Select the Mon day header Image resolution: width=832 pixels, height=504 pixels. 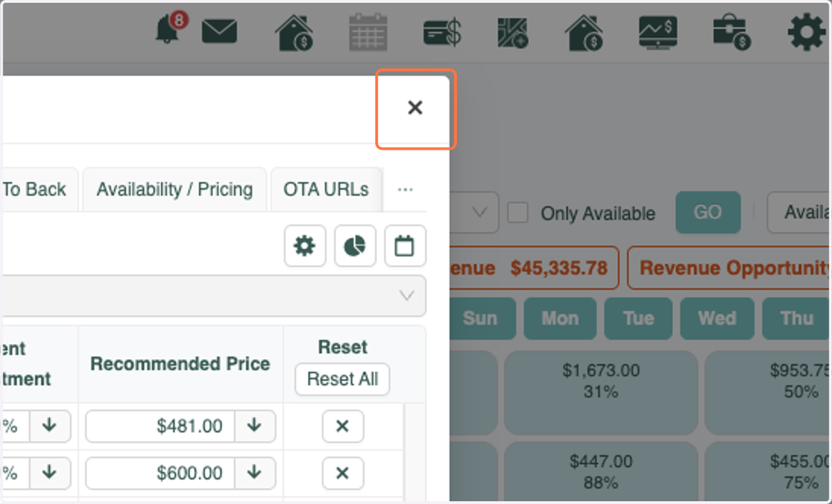point(560,318)
